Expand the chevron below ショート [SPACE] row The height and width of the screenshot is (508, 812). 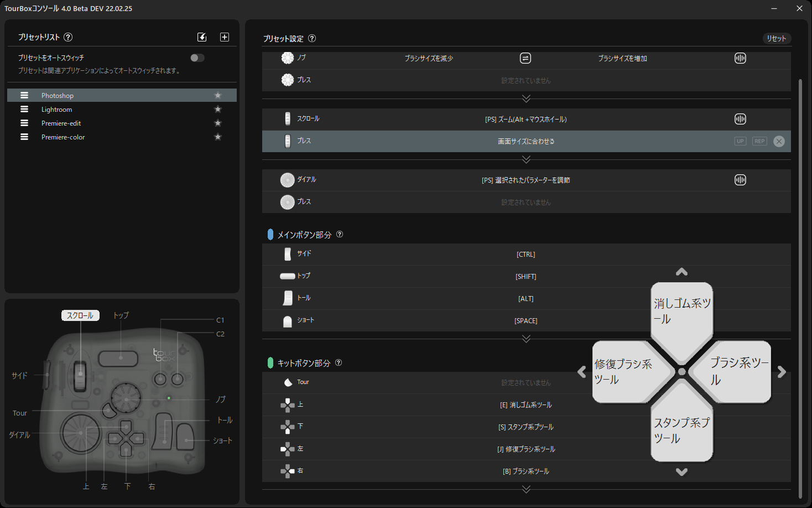pyautogui.click(x=526, y=339)
